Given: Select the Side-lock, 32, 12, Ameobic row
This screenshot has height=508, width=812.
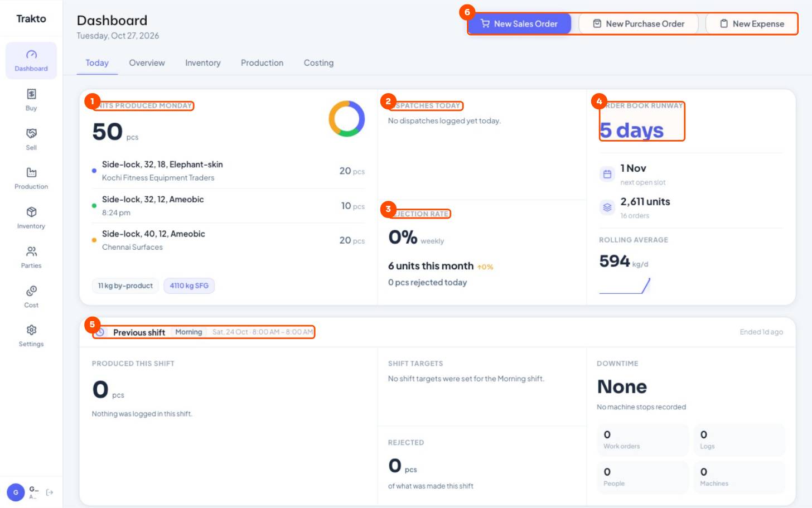Looking at the screenshot, I should pos(229,206).
